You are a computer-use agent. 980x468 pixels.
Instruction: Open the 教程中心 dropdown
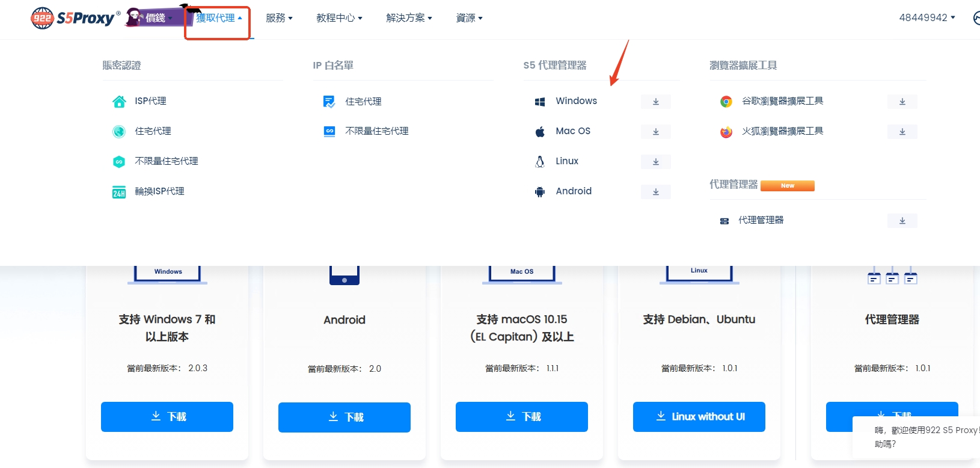(x=339, y=18)
